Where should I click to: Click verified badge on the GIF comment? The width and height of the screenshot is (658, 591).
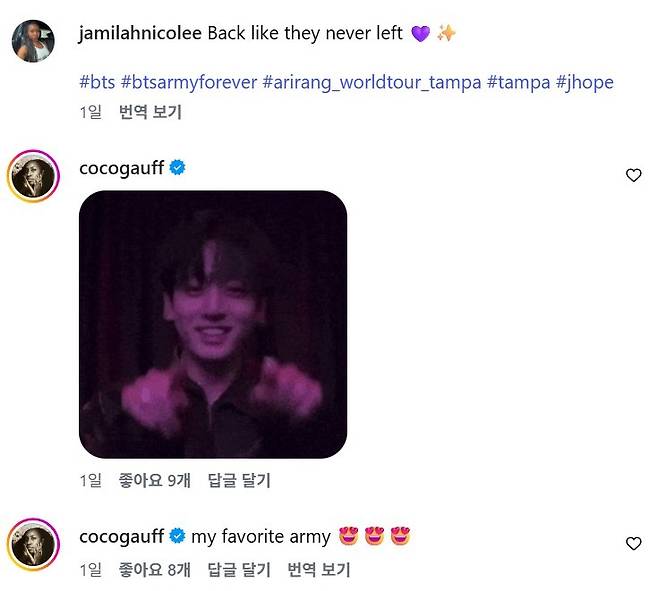[x=177, y=167]
